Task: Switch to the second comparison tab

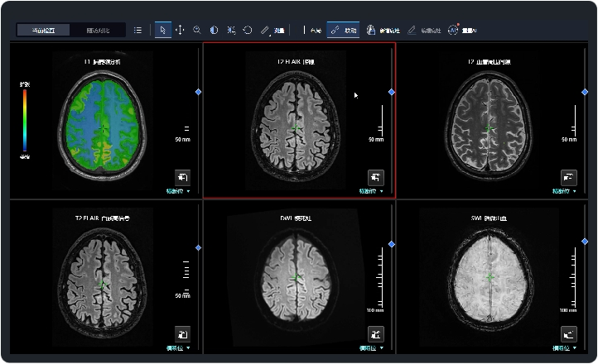Action: click(99, 30)
